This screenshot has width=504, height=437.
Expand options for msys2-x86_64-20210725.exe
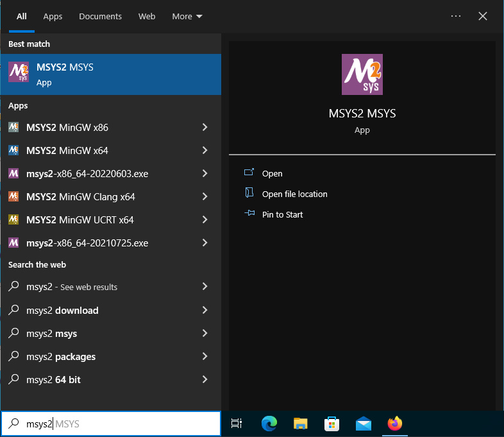coord(205,243)
